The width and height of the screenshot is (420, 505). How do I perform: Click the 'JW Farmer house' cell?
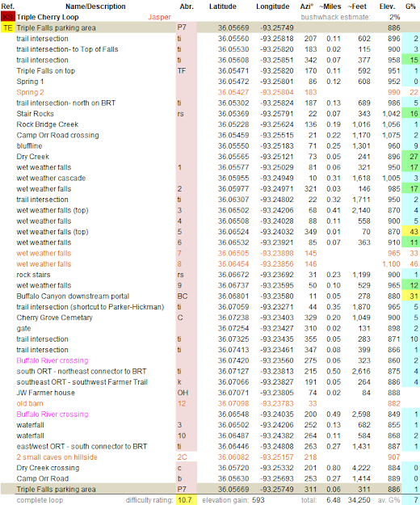46,393
